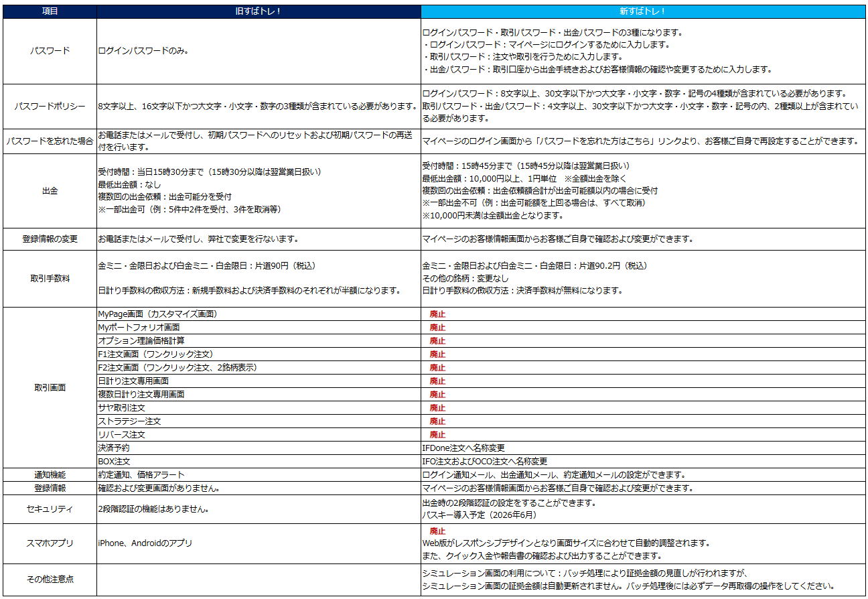Click the 出金 row label cell

[50, 191]
